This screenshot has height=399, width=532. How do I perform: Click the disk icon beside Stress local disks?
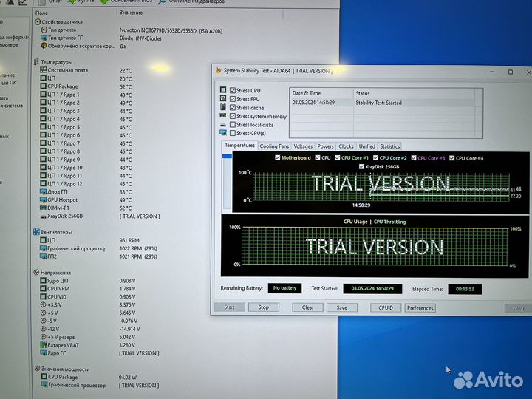tap(223, 125)
